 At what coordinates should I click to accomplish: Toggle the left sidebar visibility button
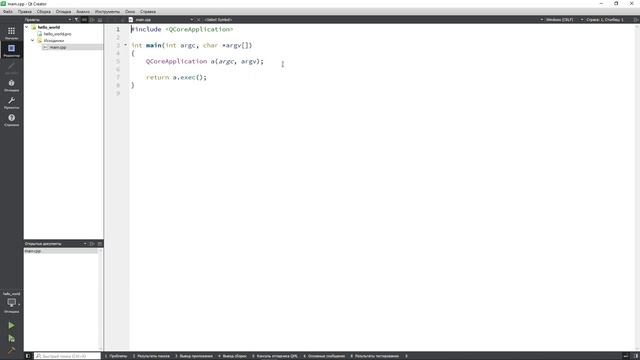click(27, 356)
